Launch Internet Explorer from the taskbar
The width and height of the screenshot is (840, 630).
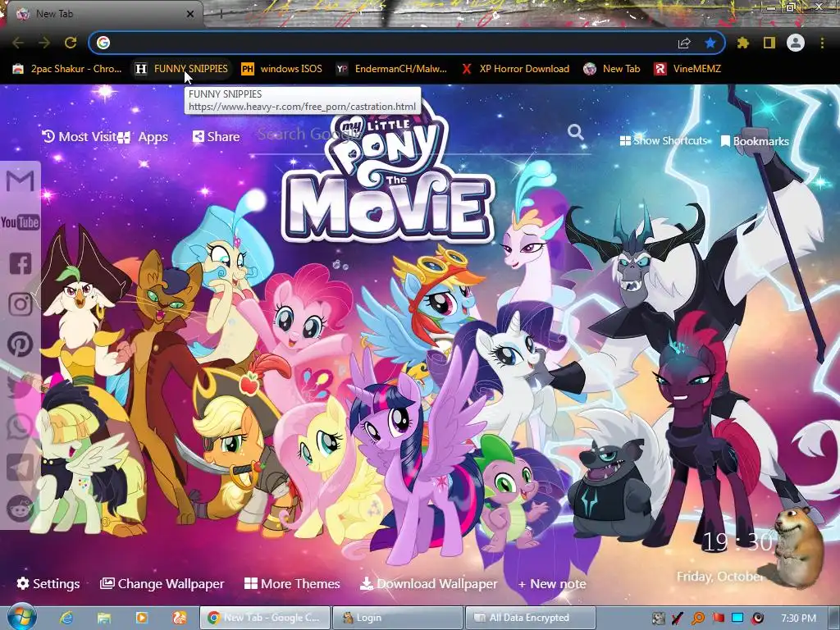click(x=66, y=618)
